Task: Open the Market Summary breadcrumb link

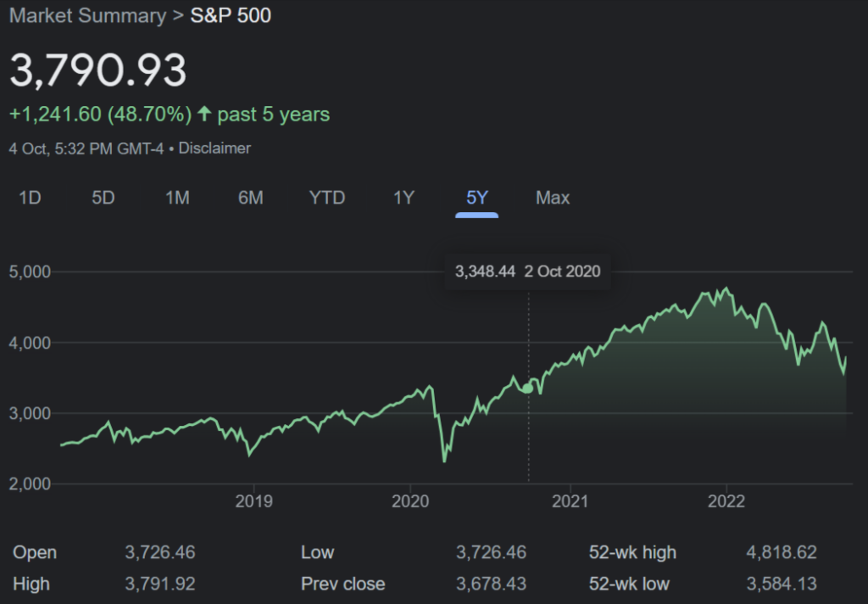Action: [87, 15]
